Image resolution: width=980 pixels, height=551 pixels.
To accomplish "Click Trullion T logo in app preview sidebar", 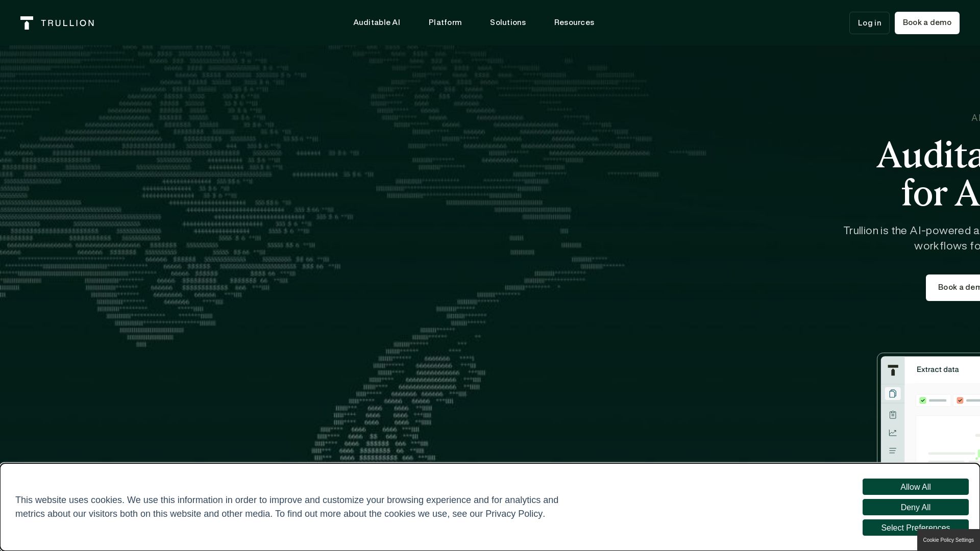I will [893, 370].
